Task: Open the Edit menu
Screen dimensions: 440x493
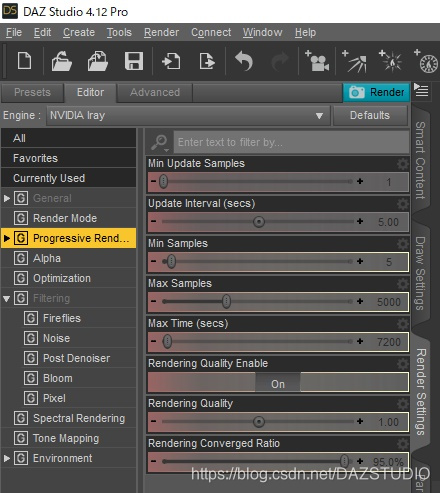Action: click(42, 32)
